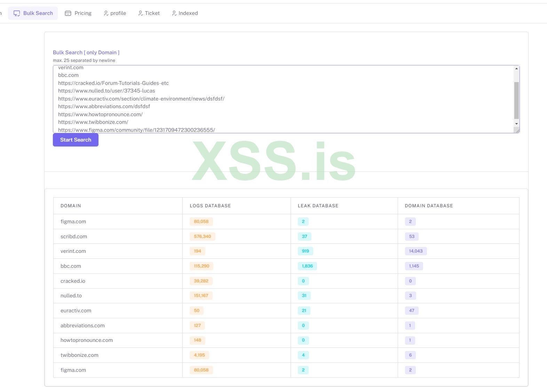This screenshot has width=547, height=392.
Task: Click the 194 logs badge for verint.com
Action: (198, 251)
